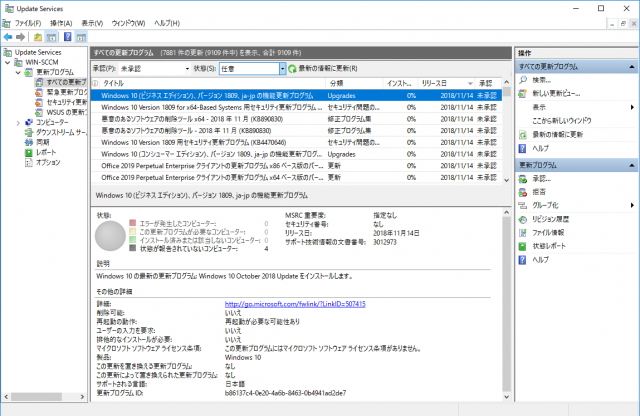Click the 状態レポート icon in actions pane

tap(524, 245)
